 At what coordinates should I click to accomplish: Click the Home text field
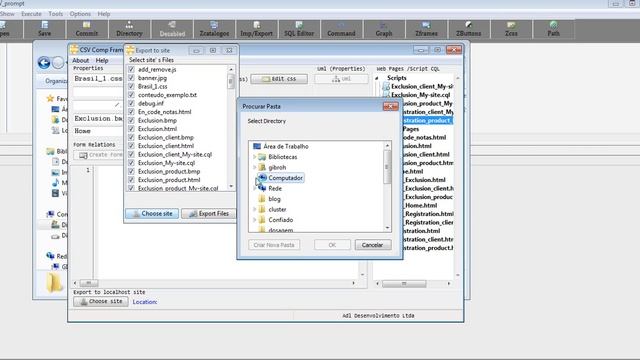click(98, 131)
